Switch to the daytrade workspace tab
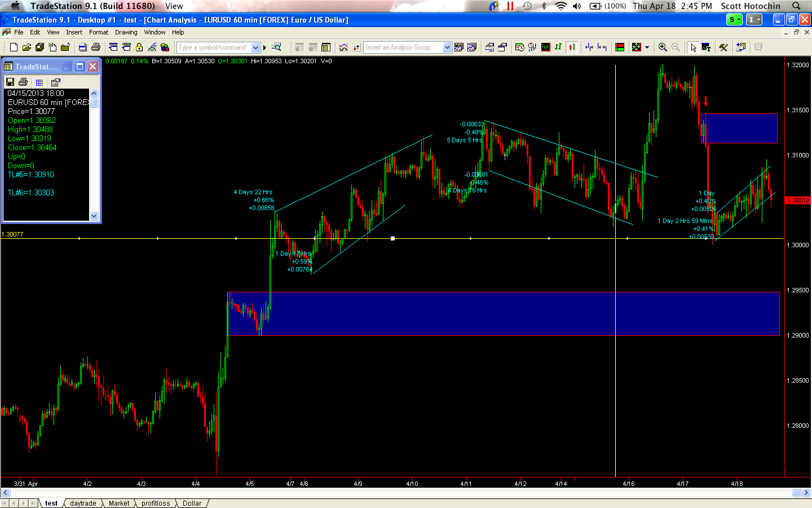Viewport: 812px width, 508px height. pos(83,503)
